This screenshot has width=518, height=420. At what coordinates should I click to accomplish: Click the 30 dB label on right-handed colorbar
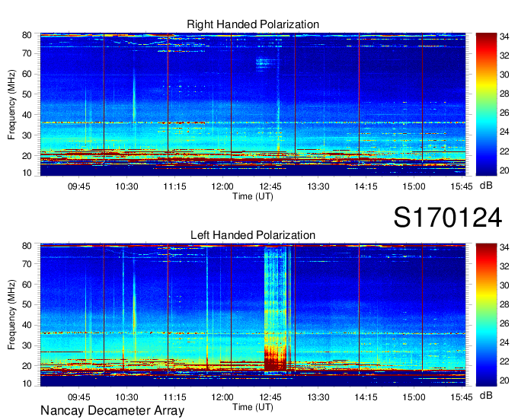(x=504, y=75)
